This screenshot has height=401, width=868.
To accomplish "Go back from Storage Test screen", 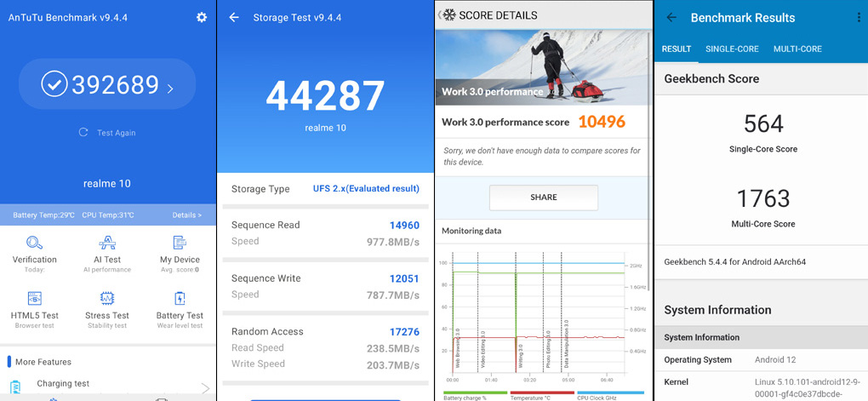I will [x=234, y=17].
